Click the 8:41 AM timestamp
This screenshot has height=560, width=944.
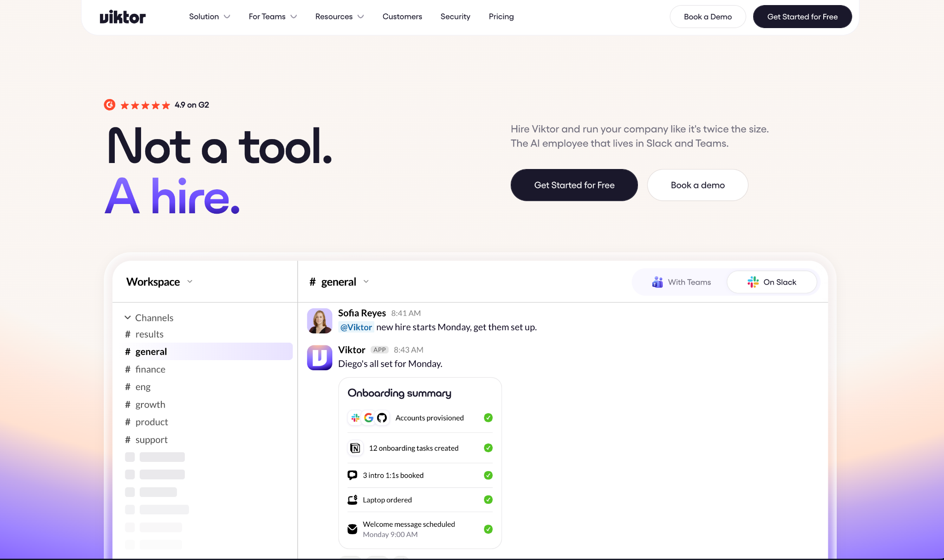[x=406, y=313]
